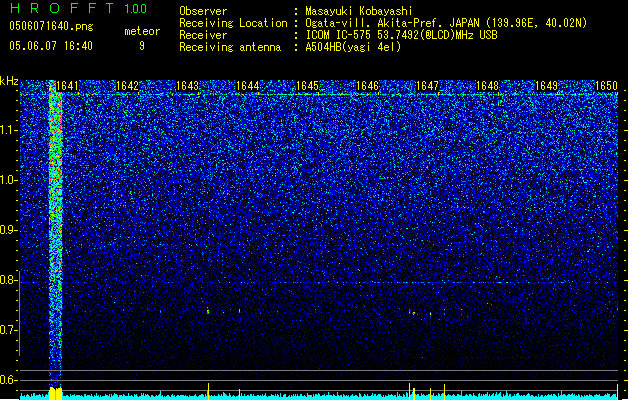Screen dimensions: 629x400
Task: Click time marker 1649
Action: pos(547,86)
